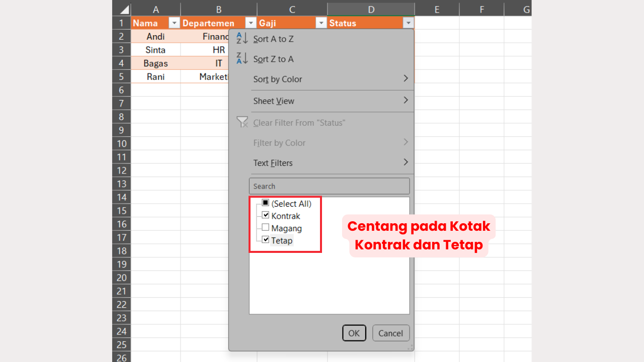The image size is (644, 362).
Task: Select the Sheet View menu entry
Action: (274, 101)
